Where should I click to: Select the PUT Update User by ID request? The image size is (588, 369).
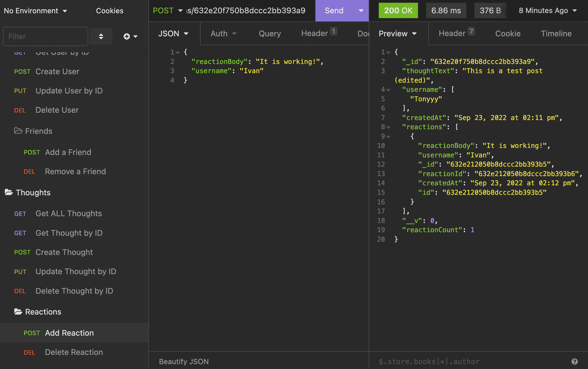[x=74, y=91]
